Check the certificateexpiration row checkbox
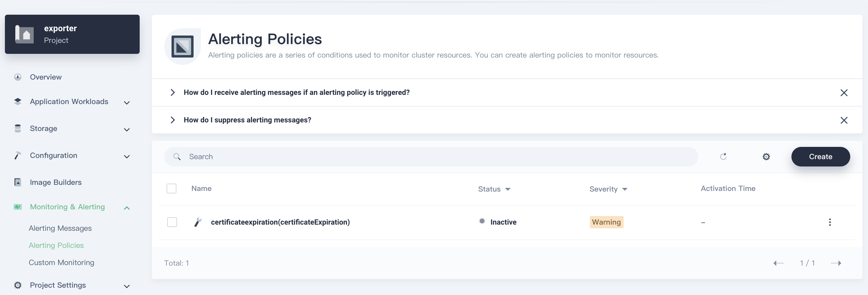Image resolution: width=868 pixels, height=295 pixels. (x=172, y=222)
